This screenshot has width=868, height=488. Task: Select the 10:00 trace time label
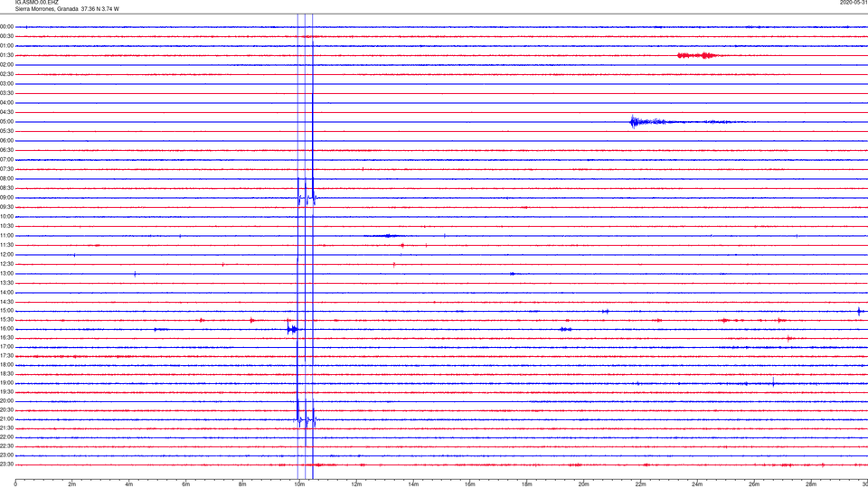(x=6, y=216)
